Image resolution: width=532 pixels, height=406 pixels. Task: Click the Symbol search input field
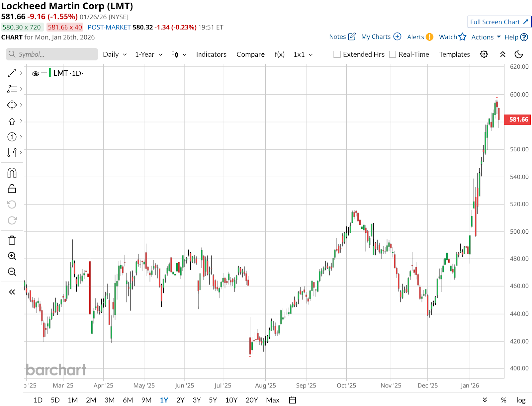click(x=52, y=54)
